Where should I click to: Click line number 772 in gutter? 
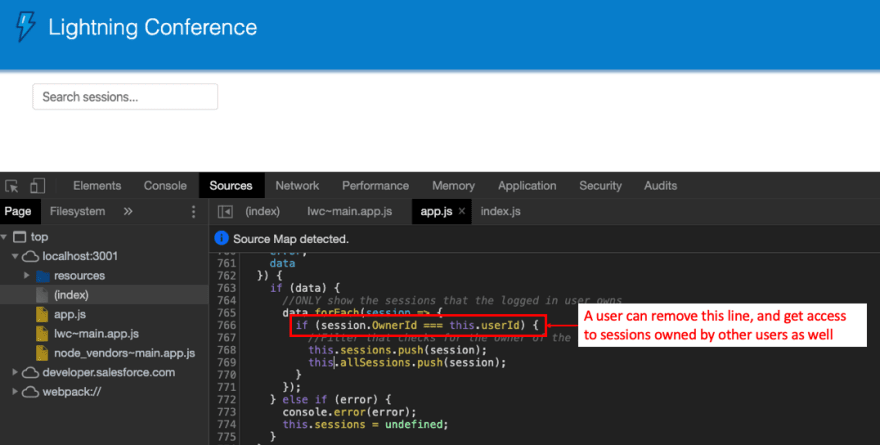pos(227,400)
